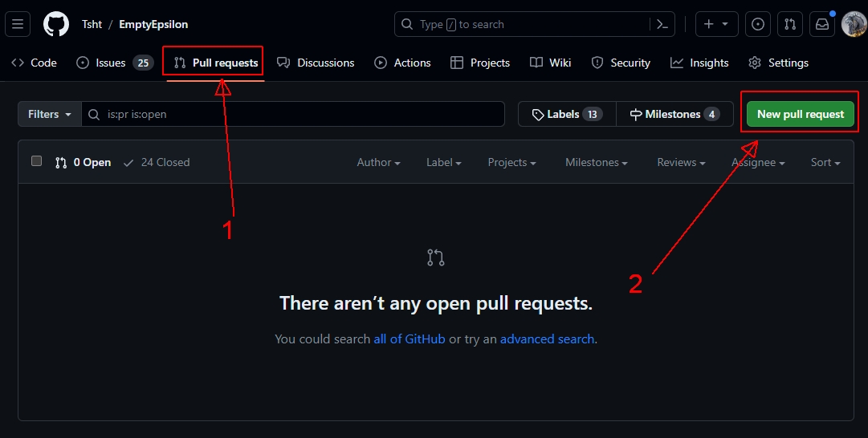Open the Projects tab

[480, 63]
